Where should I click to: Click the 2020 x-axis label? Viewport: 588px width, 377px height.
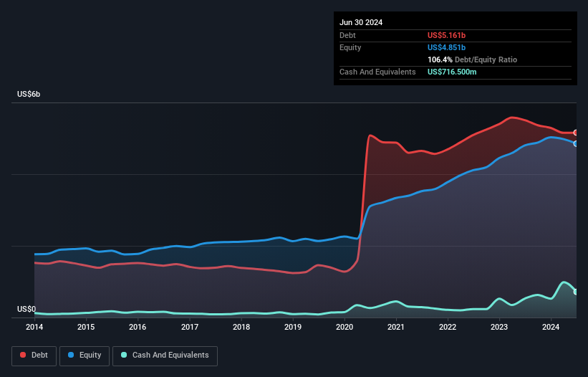click(344, 327)
